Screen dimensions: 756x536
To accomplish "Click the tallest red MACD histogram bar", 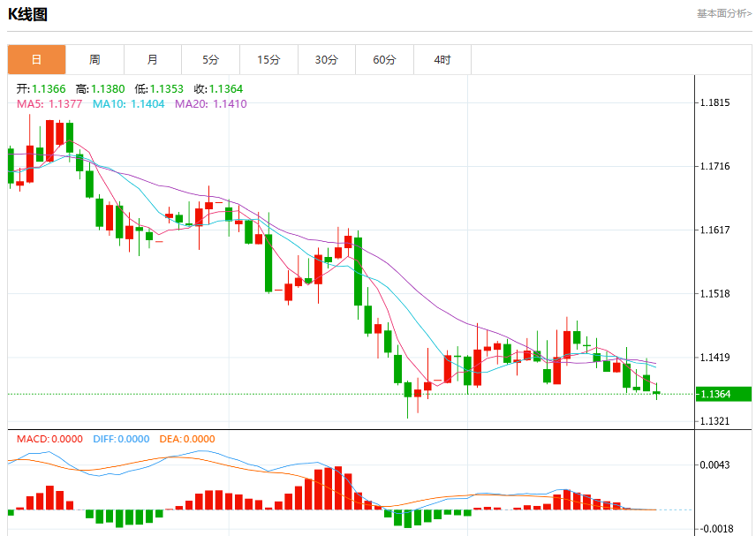I will point(338,487).
